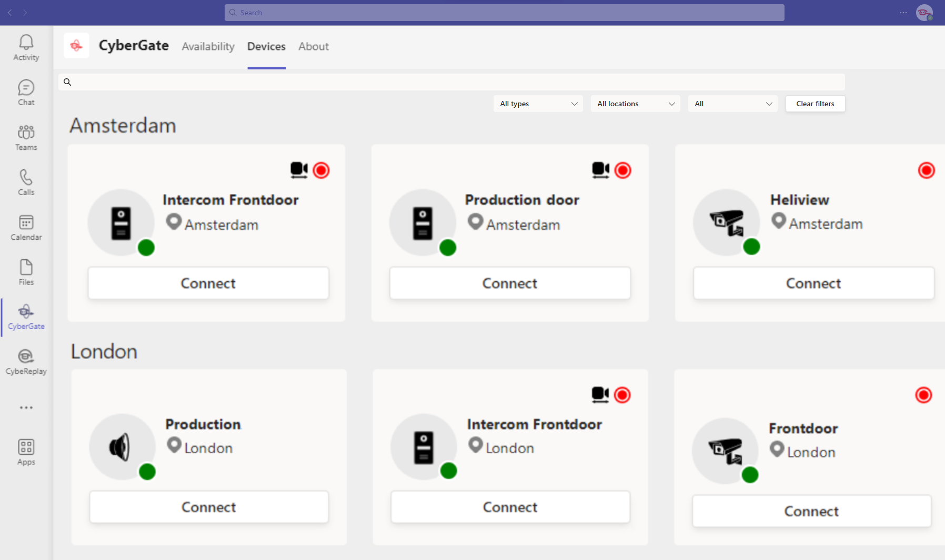The image size is (945, 560).
Task: Open CybeReplay app in the sidebar
Action: pos(26,362)
